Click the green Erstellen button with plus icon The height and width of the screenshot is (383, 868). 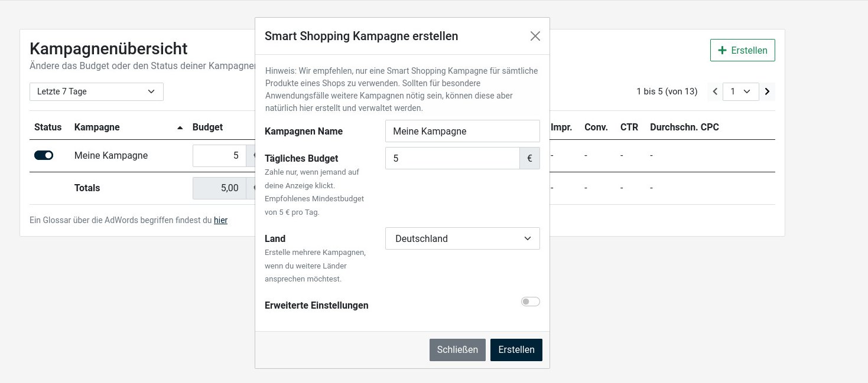click(x=742, y=50)
